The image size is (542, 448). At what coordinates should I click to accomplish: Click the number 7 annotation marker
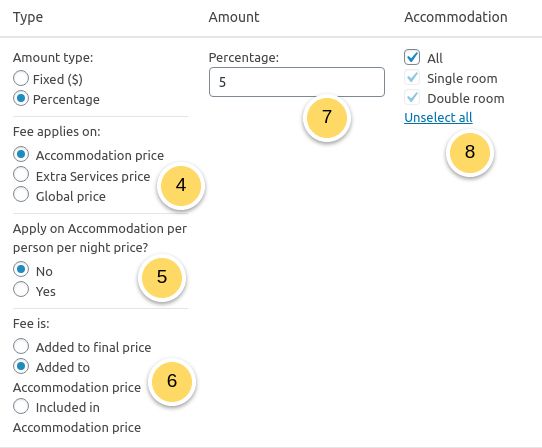tap(327, 117)
